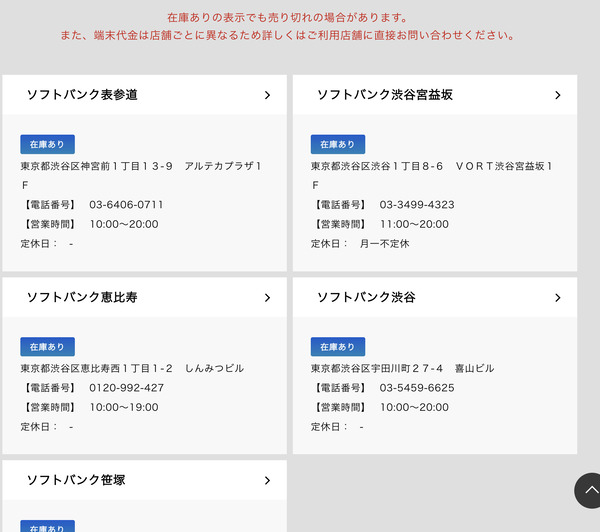600x532 pixels.
Task: Select the ソフトバンク恵比寿 store title
Action: [82, 297]
